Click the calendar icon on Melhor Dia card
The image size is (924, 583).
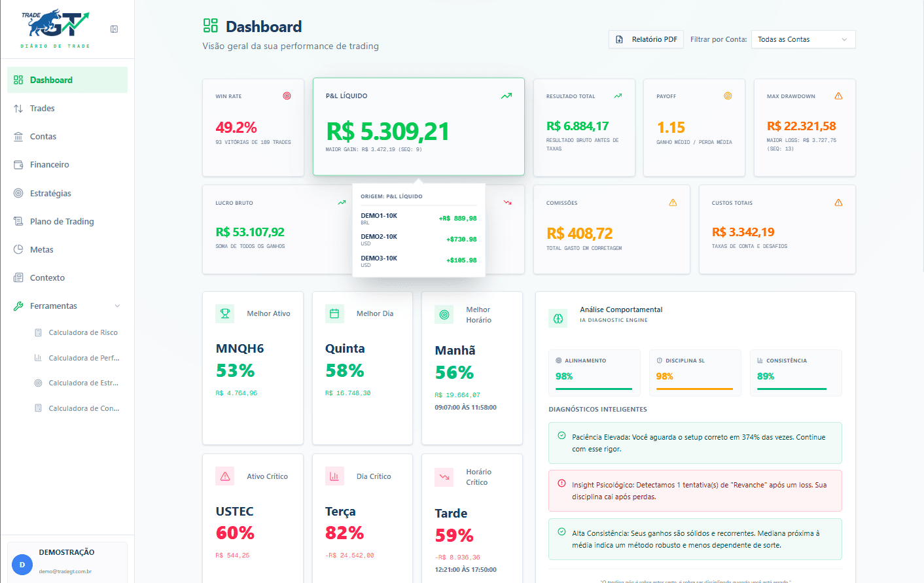(x=334, y=314)
